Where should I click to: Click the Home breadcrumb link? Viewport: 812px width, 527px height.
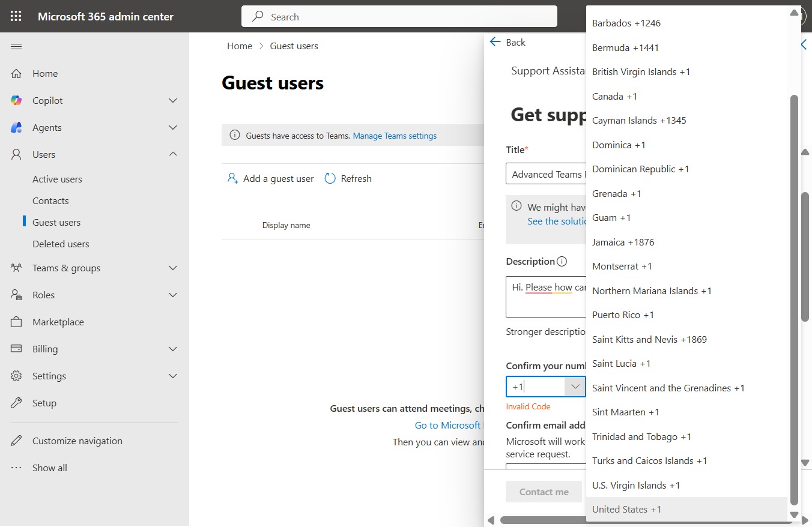(240, 46)
